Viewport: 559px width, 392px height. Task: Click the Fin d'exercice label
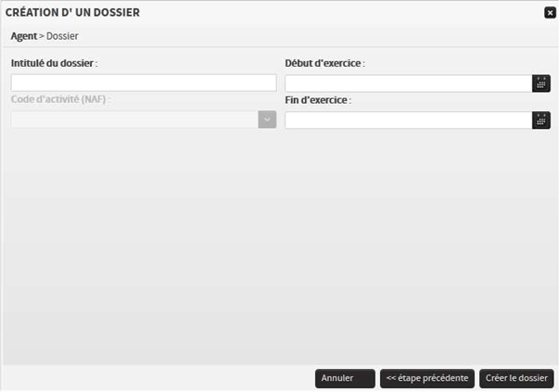[318, 100]
